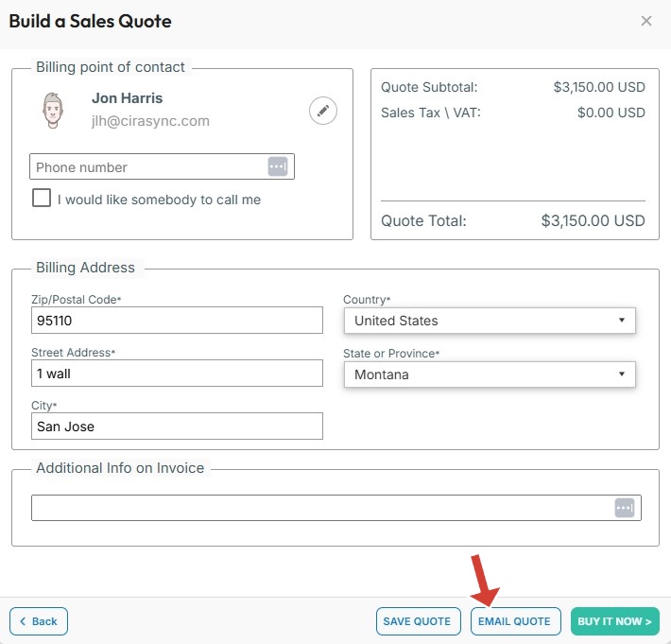Image resolution: width=671 pixels, height=644 pixels.
Task: Click the Email Quote button
Action: pyautogui.click(x=514, y=621)
